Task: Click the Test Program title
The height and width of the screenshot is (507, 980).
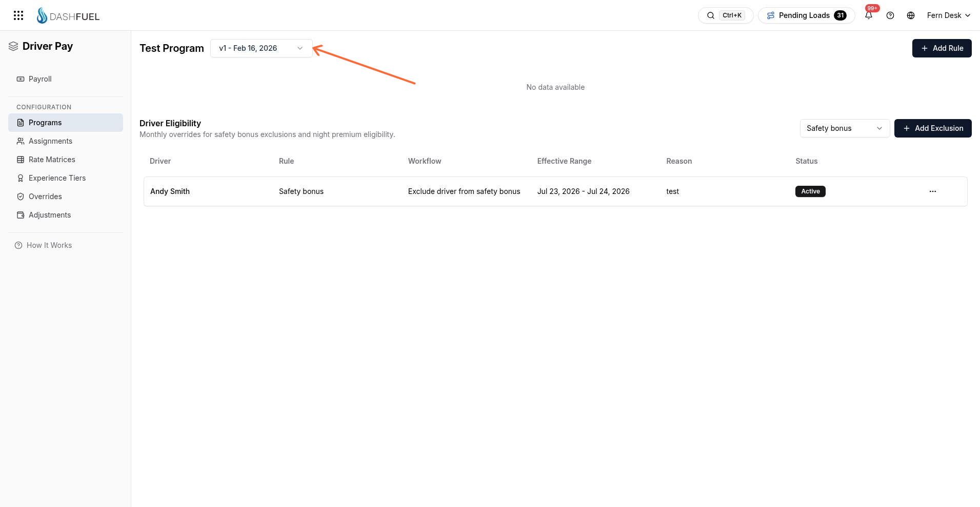Action: [x=172, y=48]
